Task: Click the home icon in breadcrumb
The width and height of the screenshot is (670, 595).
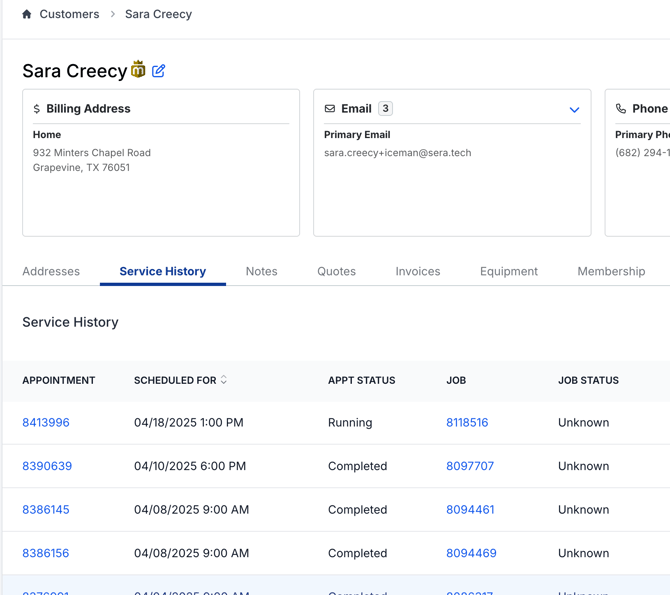Action: point(26,14)
